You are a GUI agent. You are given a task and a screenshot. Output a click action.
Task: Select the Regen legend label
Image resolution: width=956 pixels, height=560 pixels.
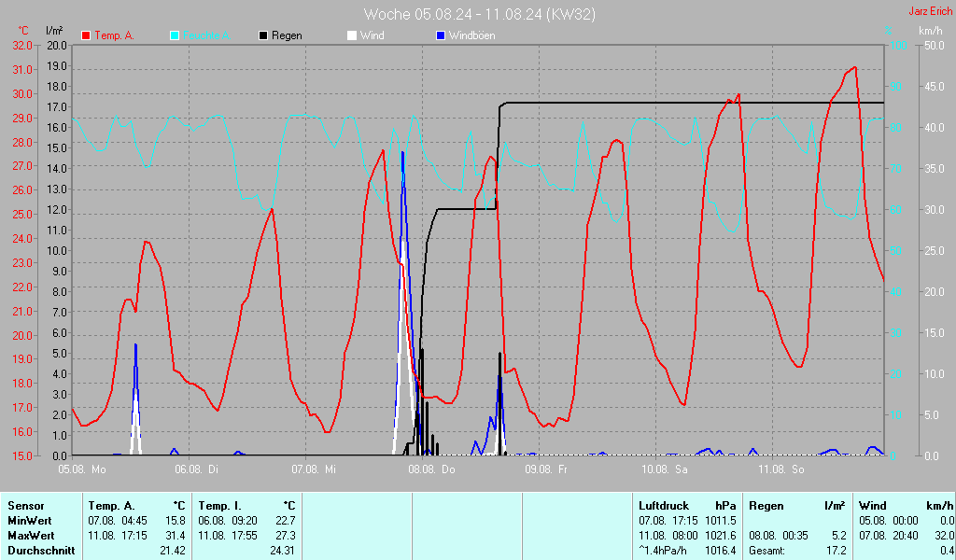(288, 35)
